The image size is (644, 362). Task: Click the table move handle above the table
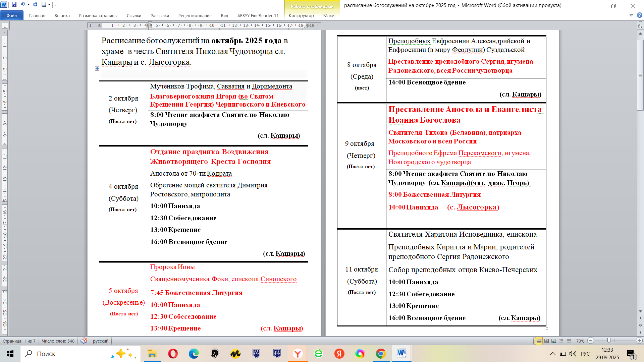click(x=97, y=68)
